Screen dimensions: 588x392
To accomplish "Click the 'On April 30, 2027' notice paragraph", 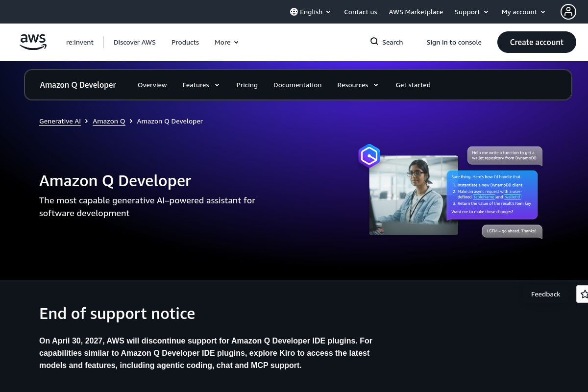I will (206, 353).
